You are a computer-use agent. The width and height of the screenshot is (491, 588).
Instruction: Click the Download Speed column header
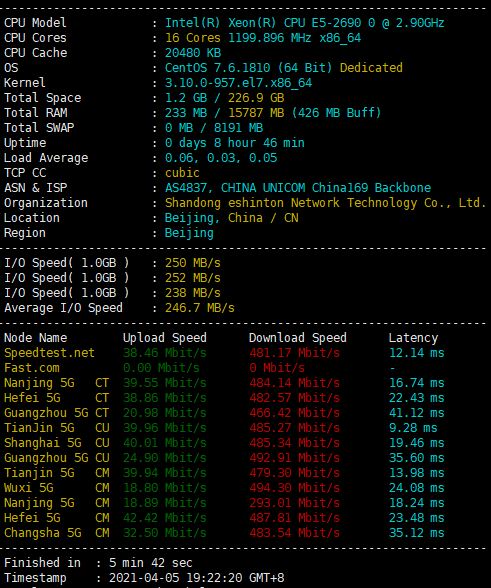298,338
